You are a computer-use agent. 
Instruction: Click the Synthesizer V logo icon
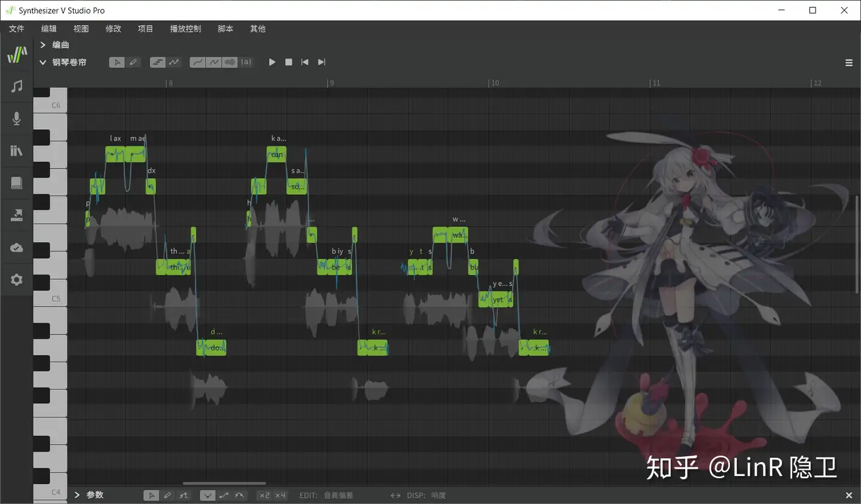(17, 54)
